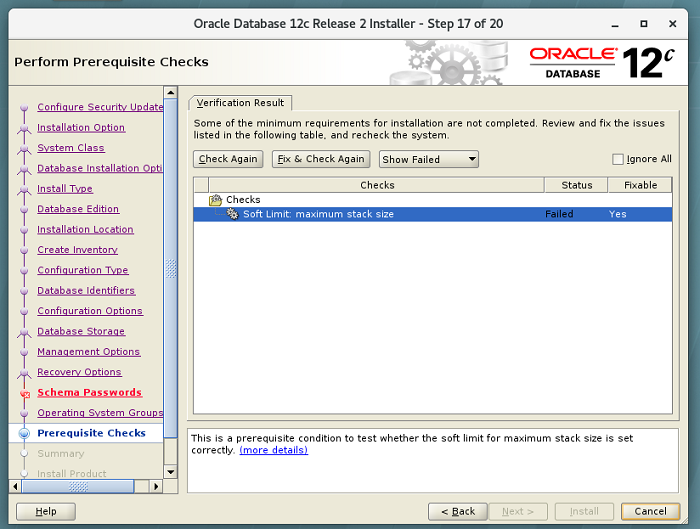
Task: Click the Check Again button
Action: pyautogui.click(x=228, y=159)
